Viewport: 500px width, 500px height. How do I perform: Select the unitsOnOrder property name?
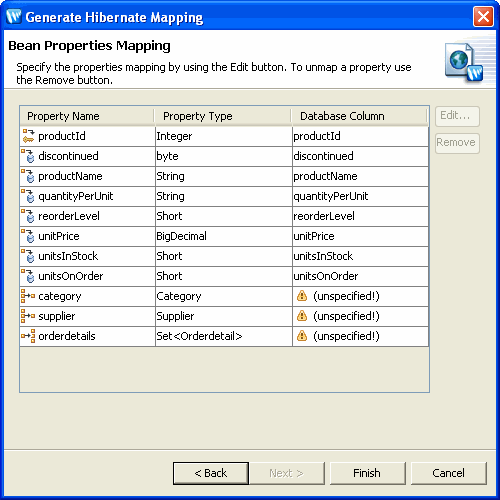71,276
